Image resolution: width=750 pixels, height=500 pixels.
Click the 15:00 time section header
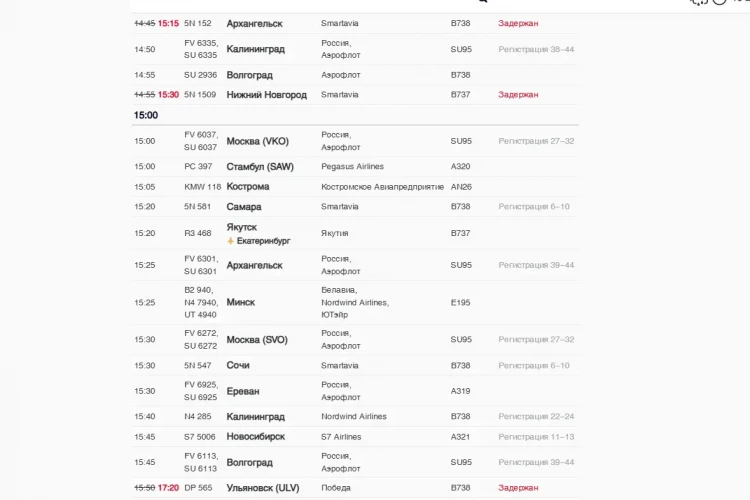tap(146, 115)
